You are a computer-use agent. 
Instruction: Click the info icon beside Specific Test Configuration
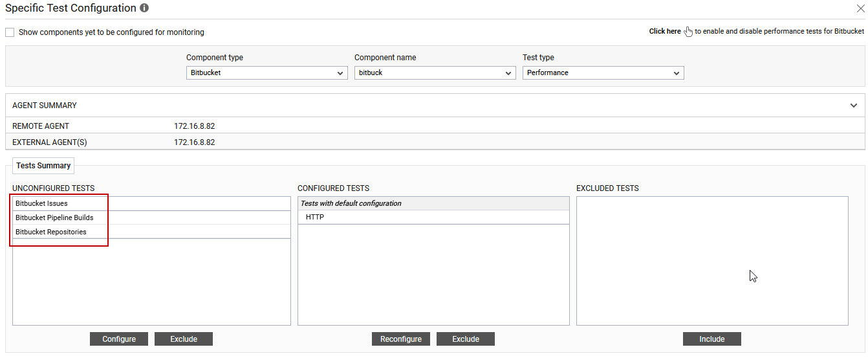[x=144, y=8]
